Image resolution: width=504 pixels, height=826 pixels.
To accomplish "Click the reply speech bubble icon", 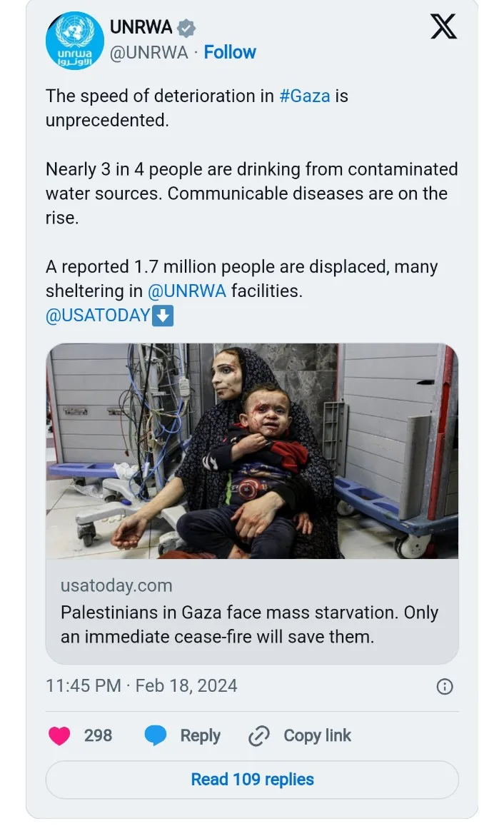I will click(x=156, y=736).
